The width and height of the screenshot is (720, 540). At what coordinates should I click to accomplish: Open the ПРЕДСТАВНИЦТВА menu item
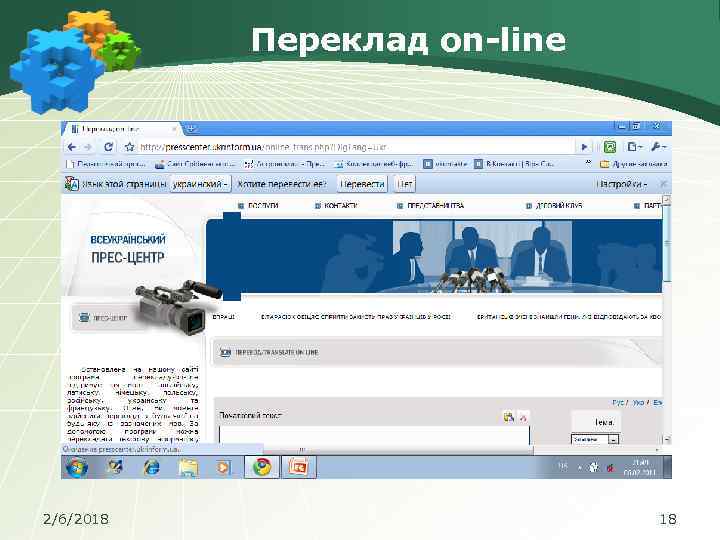tap(430, 206)
